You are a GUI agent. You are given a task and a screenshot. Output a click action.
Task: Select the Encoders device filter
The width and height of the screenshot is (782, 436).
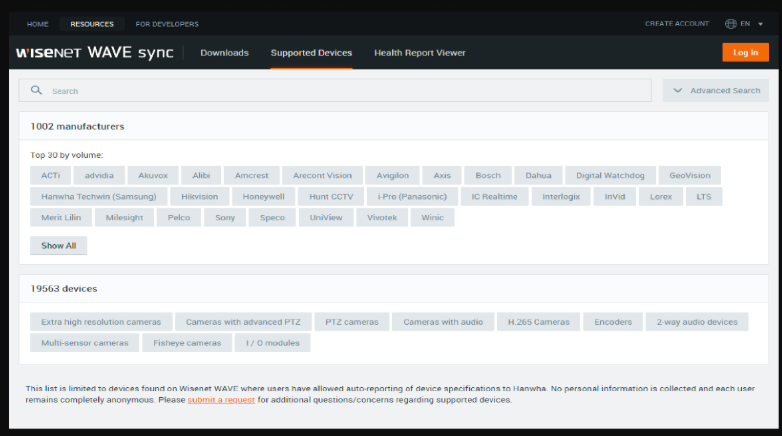point(613,322)
